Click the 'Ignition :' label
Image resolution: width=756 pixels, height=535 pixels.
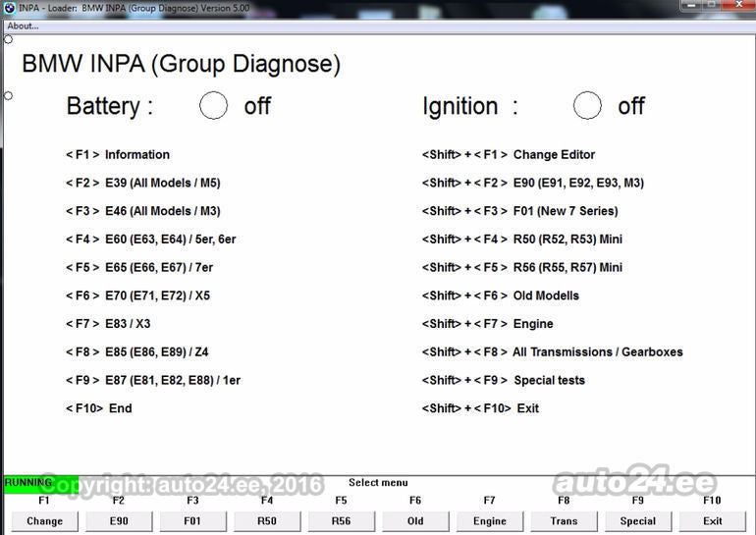pos(470,106)
